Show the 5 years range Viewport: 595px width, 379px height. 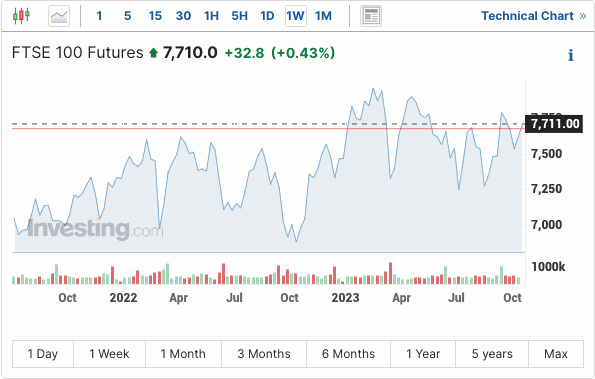(x=492, y=354)
